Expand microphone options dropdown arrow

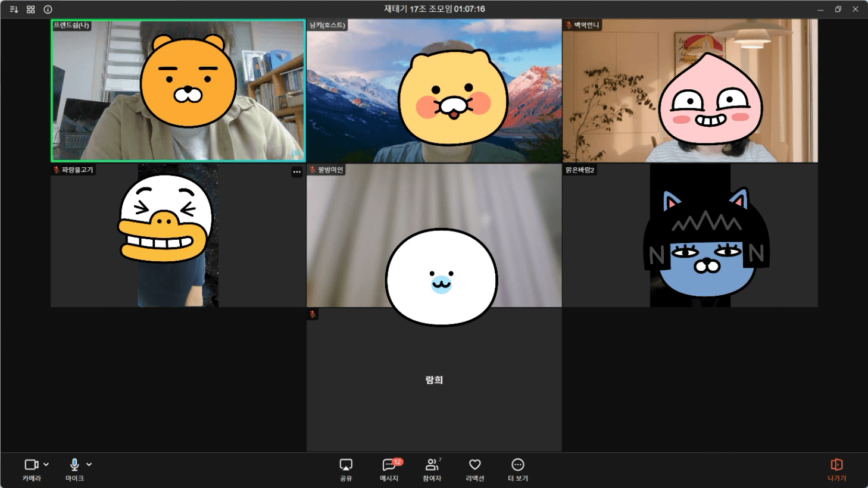(89, 464)
